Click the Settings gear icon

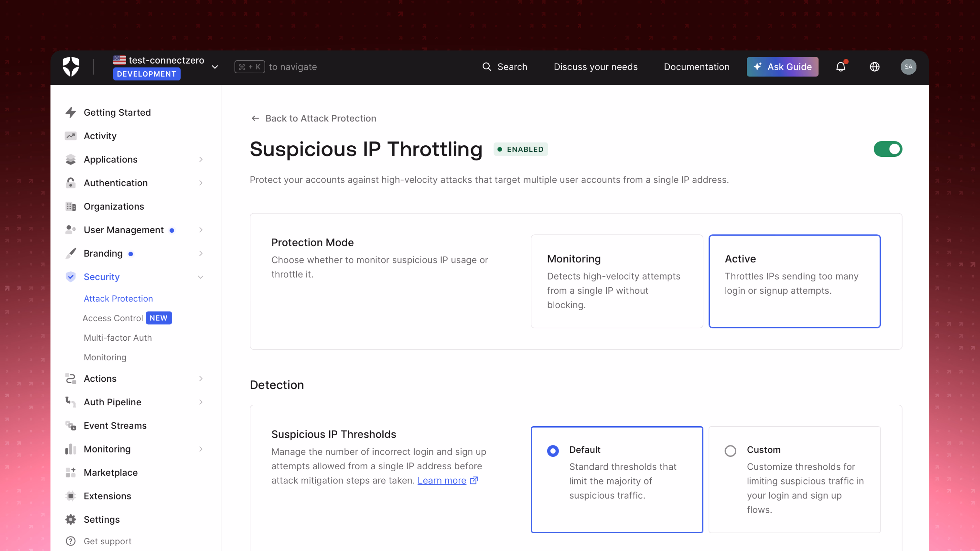(70, 520)
